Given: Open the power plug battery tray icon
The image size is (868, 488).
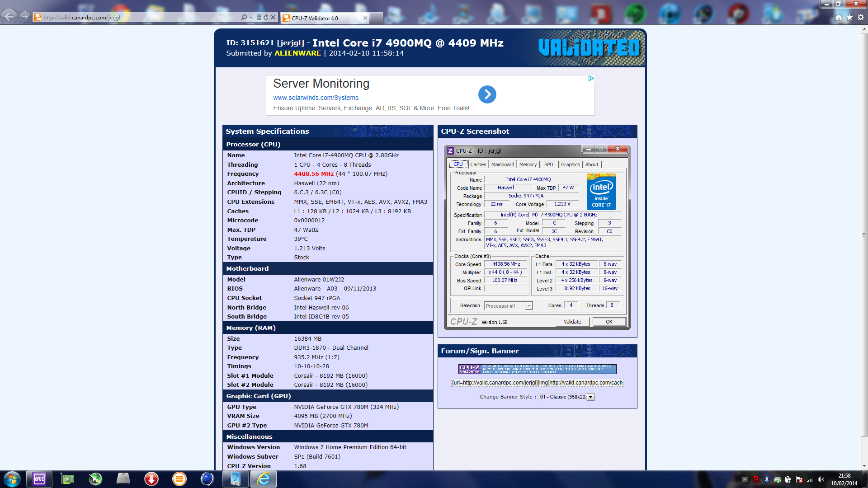Looking at the screenshot, I should coord(788,479).
